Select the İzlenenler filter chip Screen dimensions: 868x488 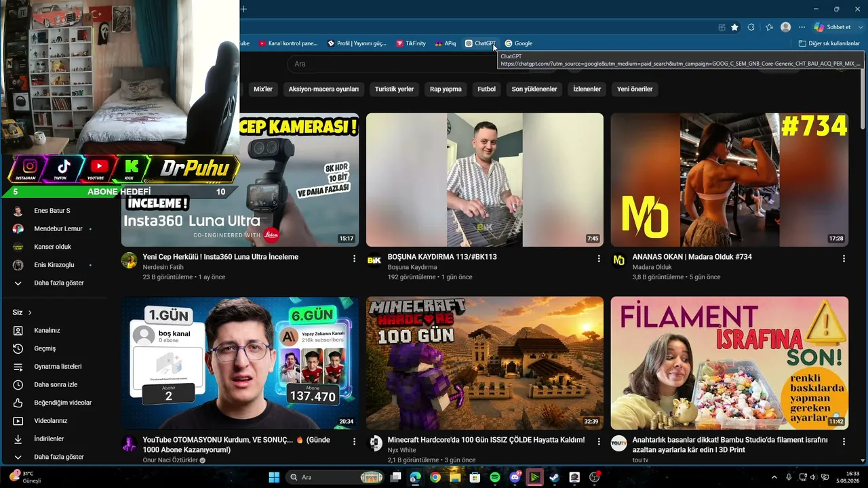tap(587, 89)
